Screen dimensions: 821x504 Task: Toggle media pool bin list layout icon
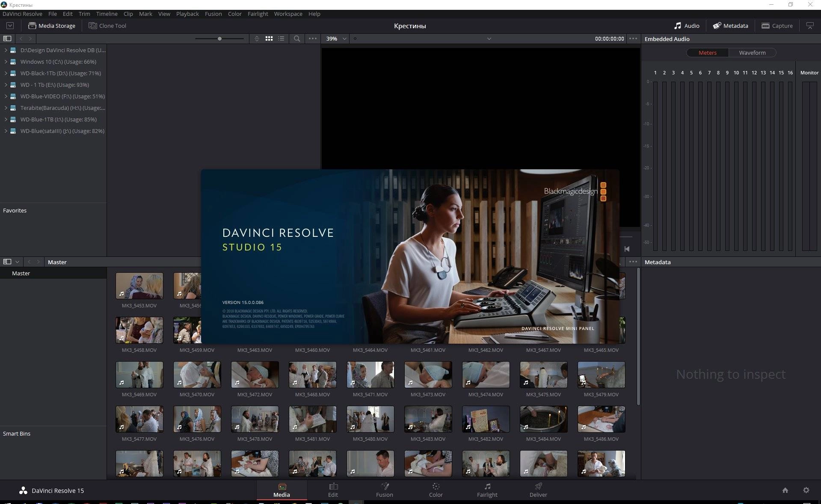tap(7, 262)
